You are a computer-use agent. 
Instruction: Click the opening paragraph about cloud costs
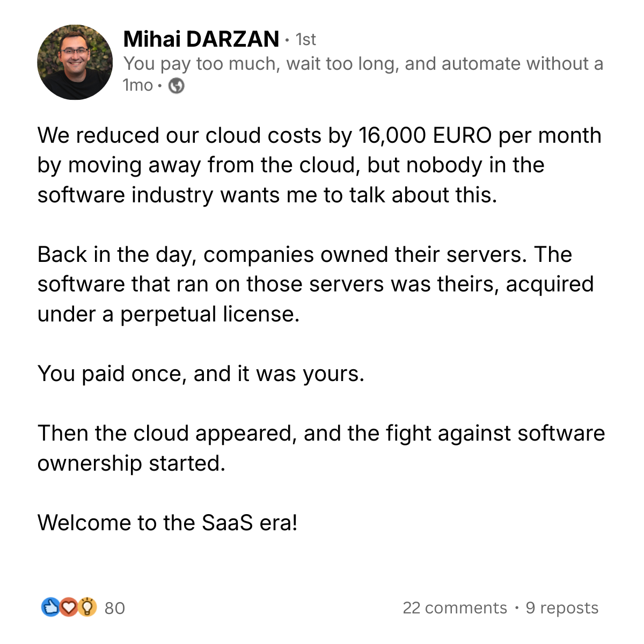(x=320, y=165)
